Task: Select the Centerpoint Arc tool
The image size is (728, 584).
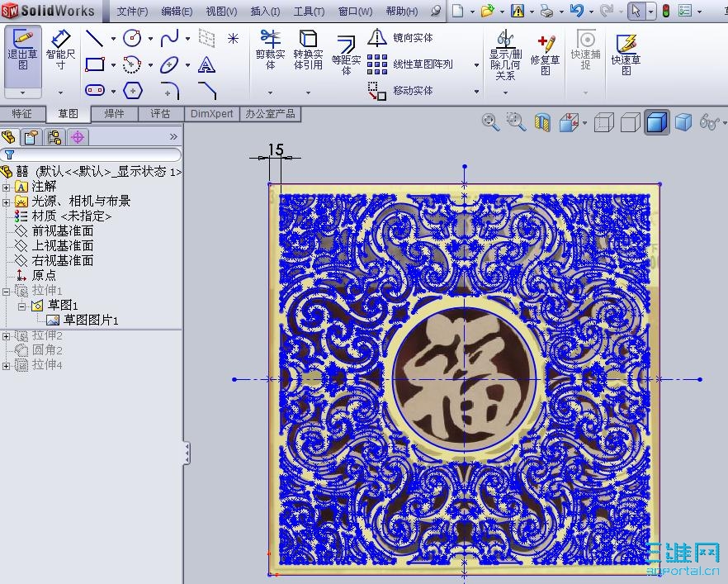Action: 132,64
